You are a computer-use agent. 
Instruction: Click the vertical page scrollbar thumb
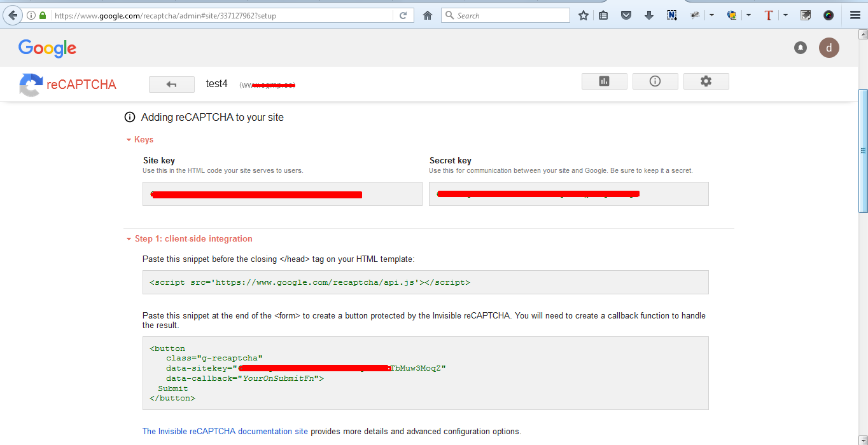863,151
